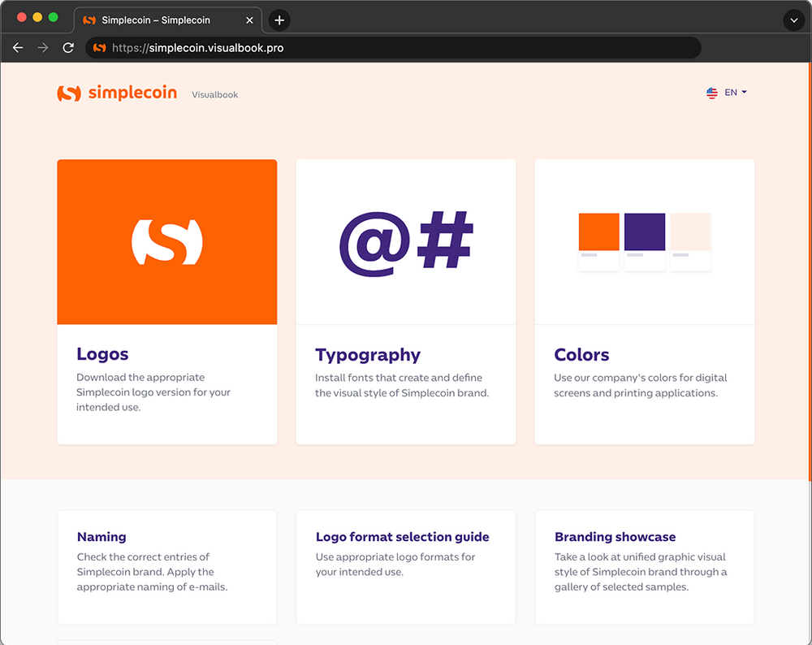
Task: Open the Naming card
Action: 166,567
